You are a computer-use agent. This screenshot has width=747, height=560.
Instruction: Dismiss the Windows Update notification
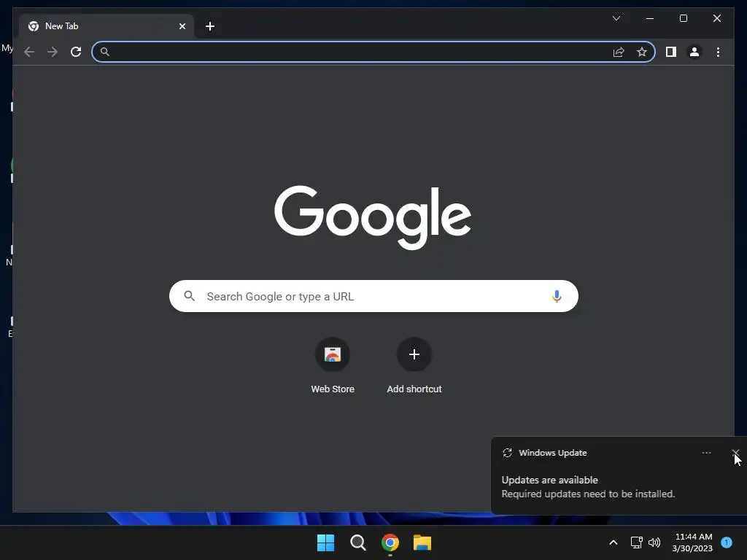pyautogui.click(x=735, y=453)
